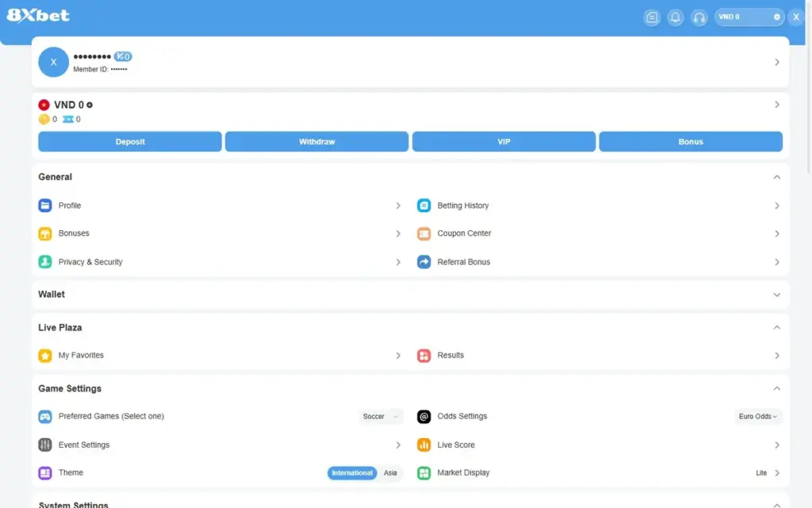Click the Results icon

click(x=423, y=356)
